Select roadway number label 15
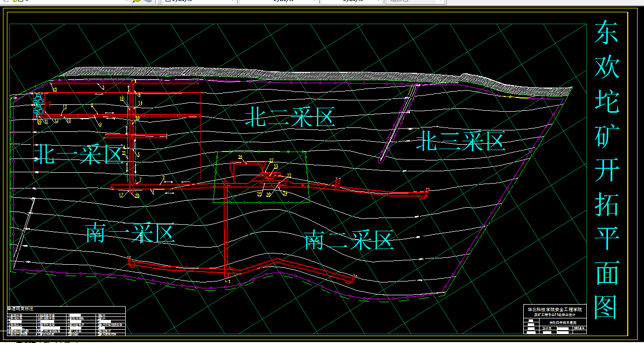This screenshot has height=343, width=644. coord(55,89)
